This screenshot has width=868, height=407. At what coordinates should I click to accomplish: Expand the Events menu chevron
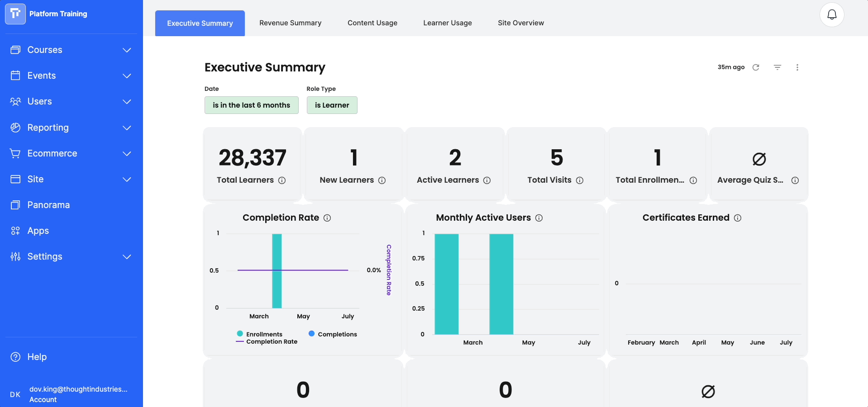[127, 76]
